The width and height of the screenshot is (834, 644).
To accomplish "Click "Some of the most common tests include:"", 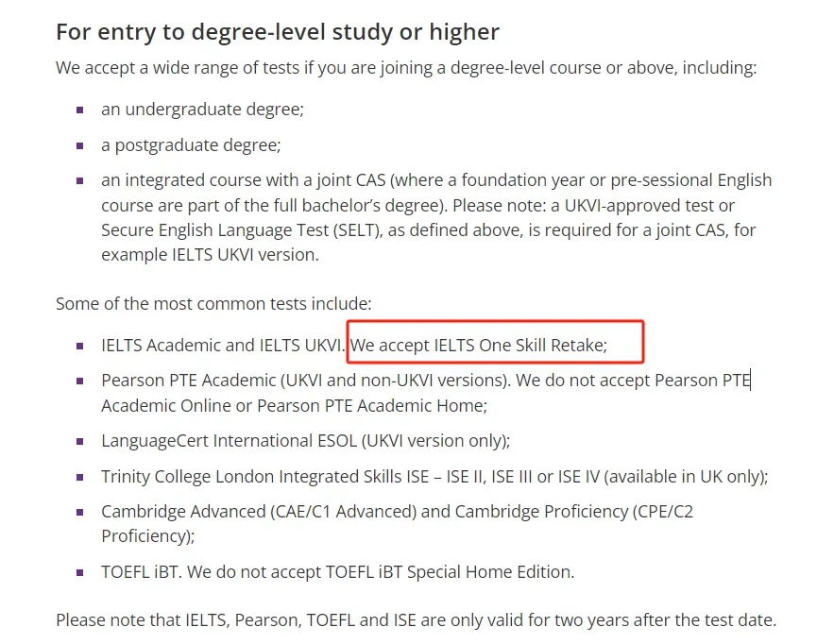I will pos(213,303).
